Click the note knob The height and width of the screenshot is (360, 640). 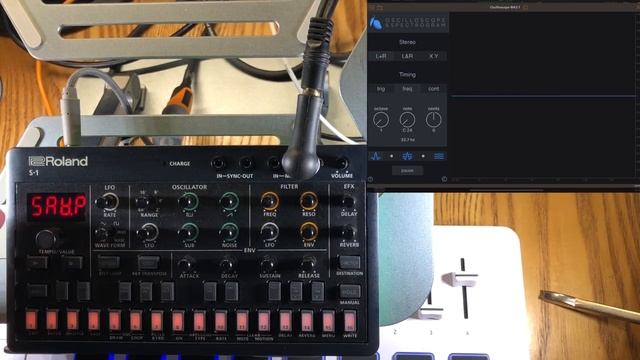(407, 120)
